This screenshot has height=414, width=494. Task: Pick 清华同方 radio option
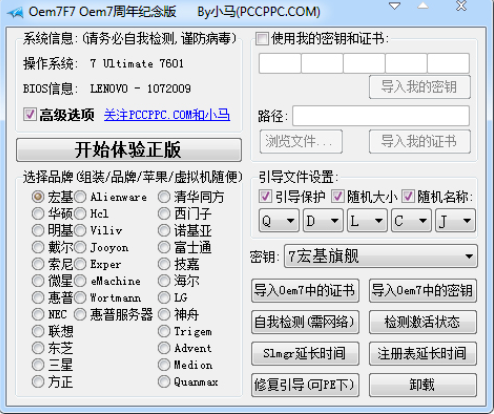pos(164,197)
